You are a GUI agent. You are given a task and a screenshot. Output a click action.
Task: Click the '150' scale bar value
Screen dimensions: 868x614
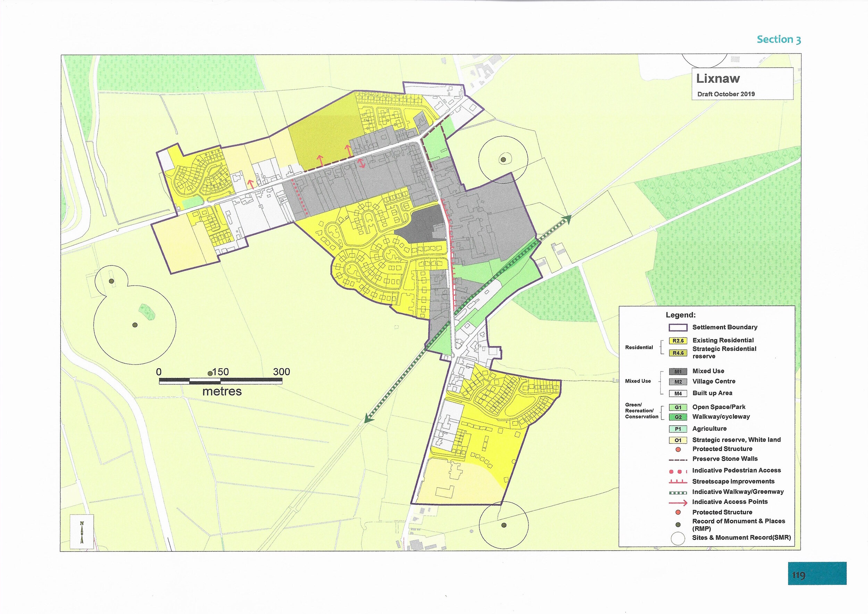(x=220, y=372)
